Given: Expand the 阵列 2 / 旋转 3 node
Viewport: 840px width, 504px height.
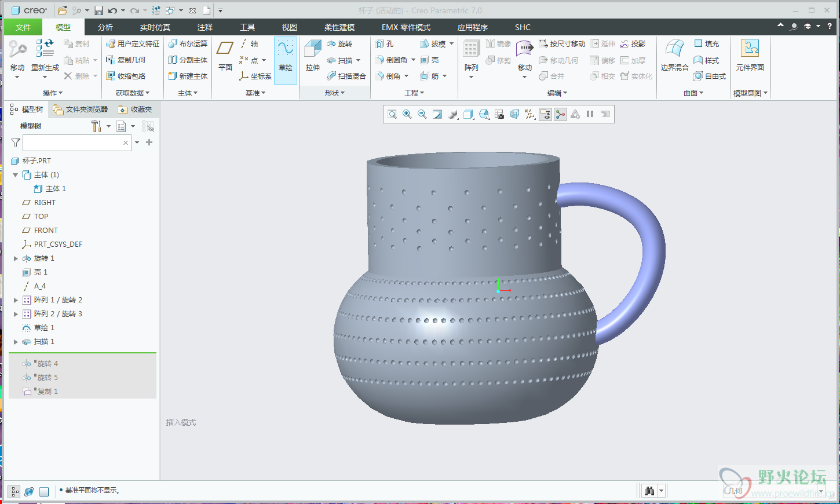Looking at the screenshot, I should [x=16, y=314].
